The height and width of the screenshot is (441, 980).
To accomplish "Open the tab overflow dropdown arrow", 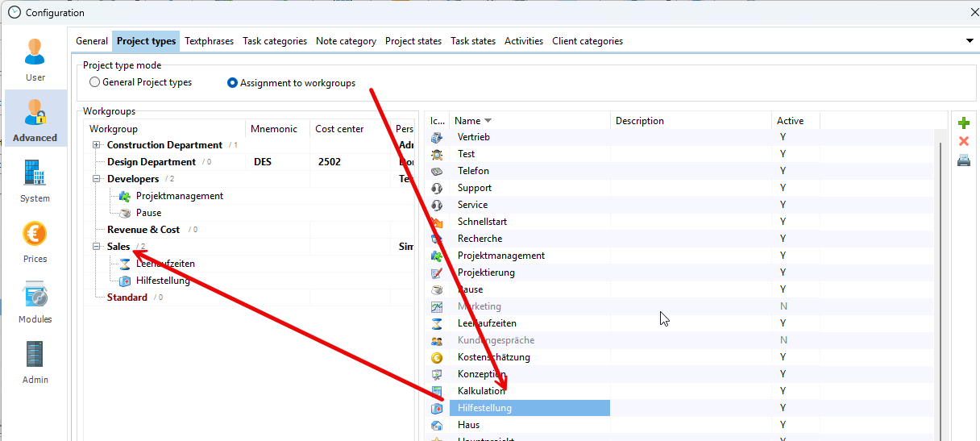I will [970, 40].
